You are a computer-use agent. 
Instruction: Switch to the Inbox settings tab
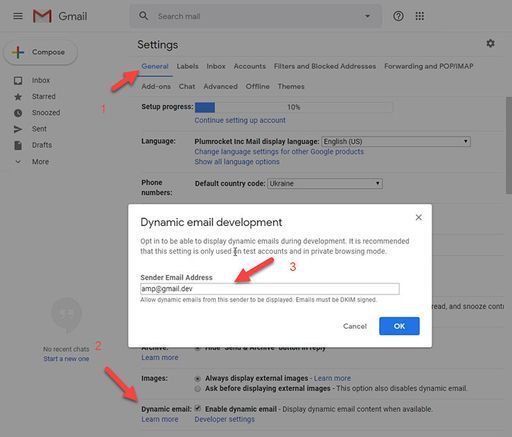tap(216, 66)
